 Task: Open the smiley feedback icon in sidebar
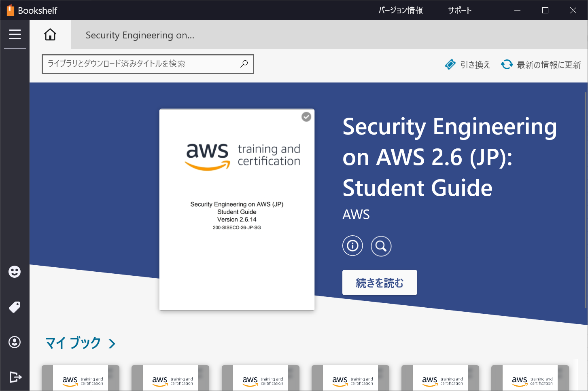point(15,272)
